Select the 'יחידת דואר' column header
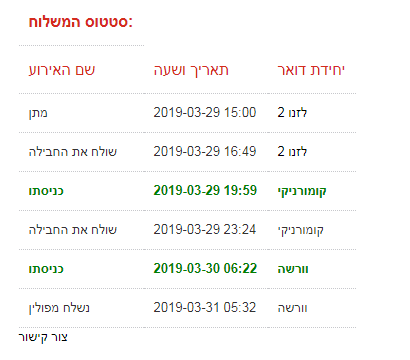 [311, 70]
